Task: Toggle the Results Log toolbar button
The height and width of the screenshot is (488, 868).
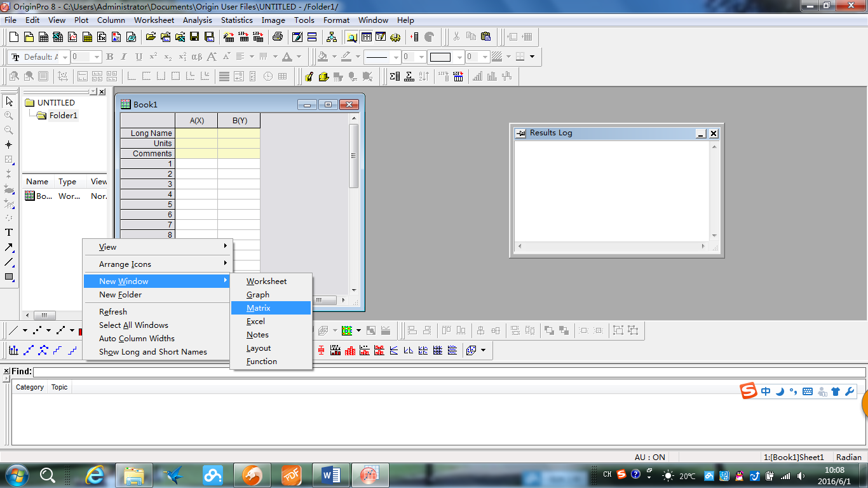Action: [x=366, y=37]
